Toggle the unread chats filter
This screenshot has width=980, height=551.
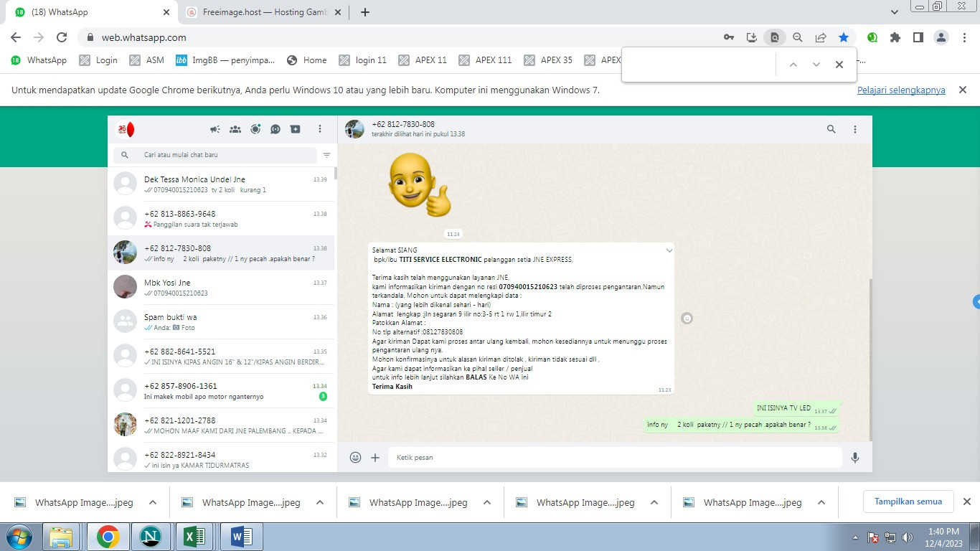pos(327,155)
